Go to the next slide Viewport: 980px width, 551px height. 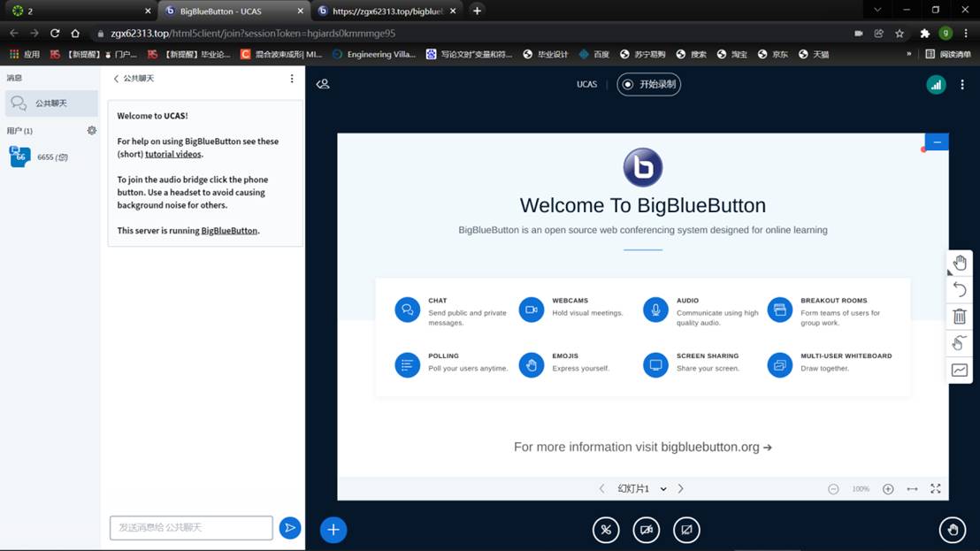point(681,488)
